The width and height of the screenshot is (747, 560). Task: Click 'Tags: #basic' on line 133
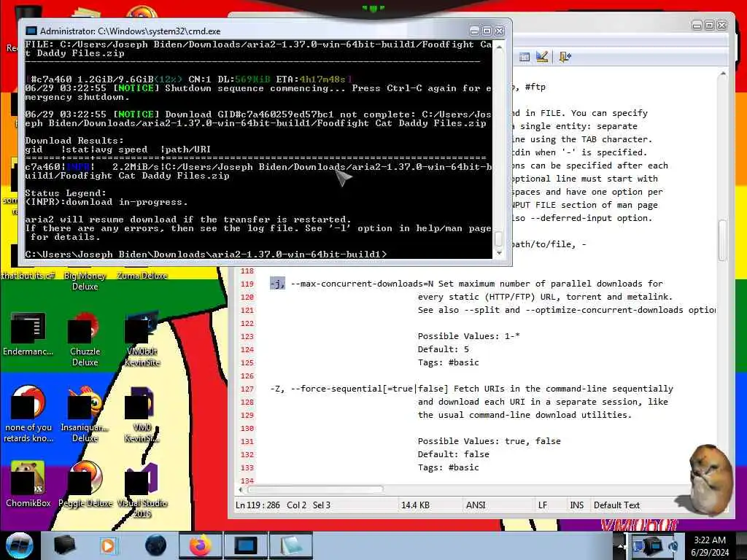(x=449, y=467)
